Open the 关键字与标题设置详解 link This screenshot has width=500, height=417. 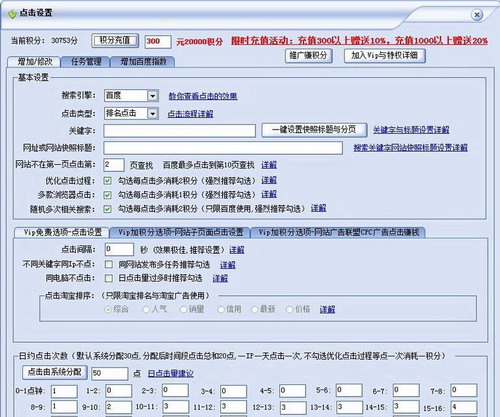coord(411,130)
